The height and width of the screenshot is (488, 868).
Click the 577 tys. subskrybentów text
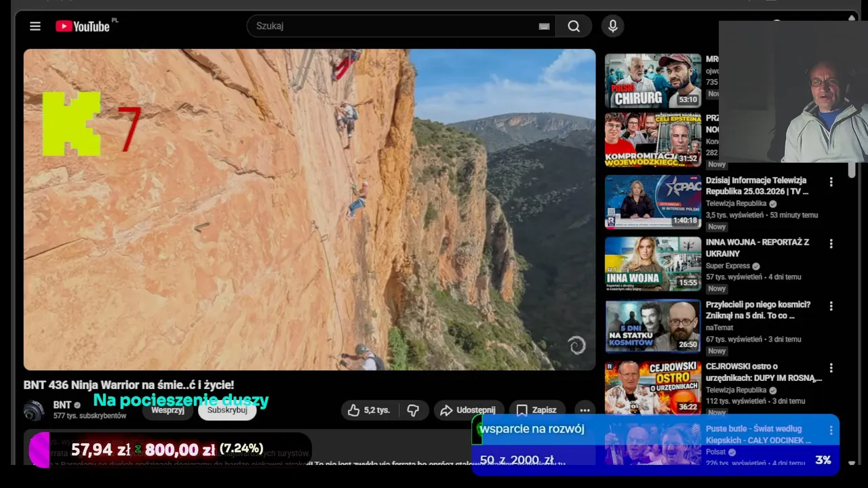90,415
